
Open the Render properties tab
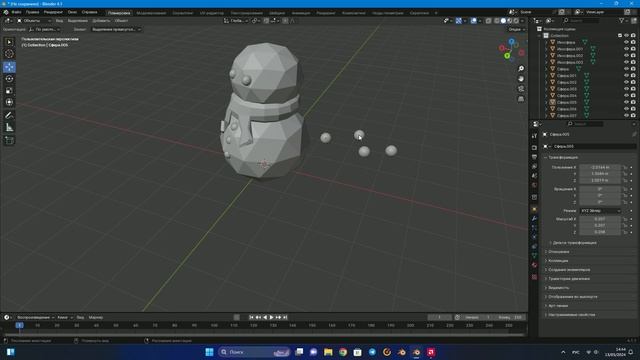click(x=534, y=147)
